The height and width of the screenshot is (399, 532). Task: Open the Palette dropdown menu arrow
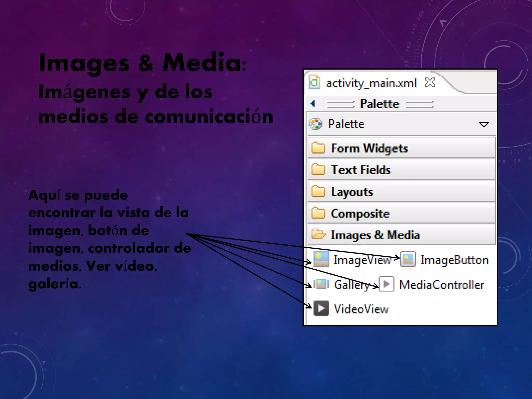click(x=484, y=124)
